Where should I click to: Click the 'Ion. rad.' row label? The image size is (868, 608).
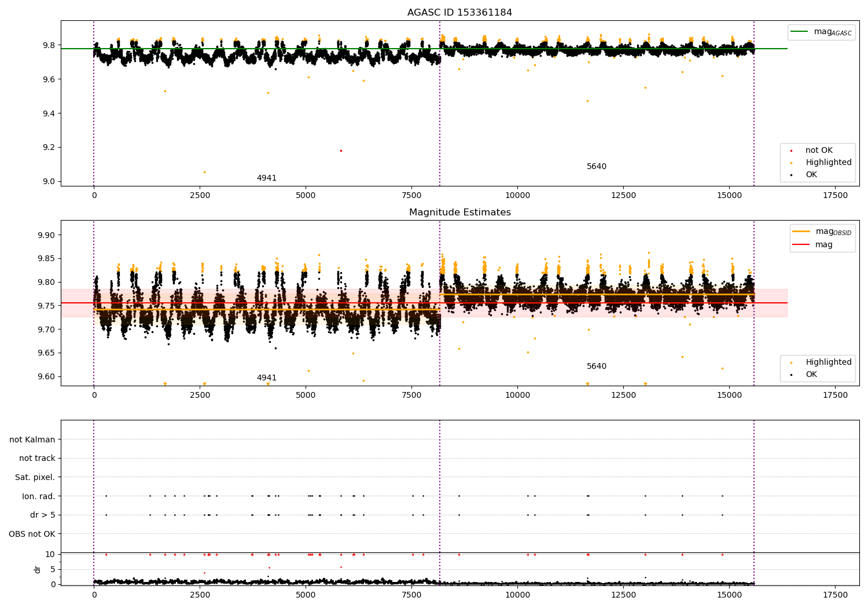click(39, 497)
